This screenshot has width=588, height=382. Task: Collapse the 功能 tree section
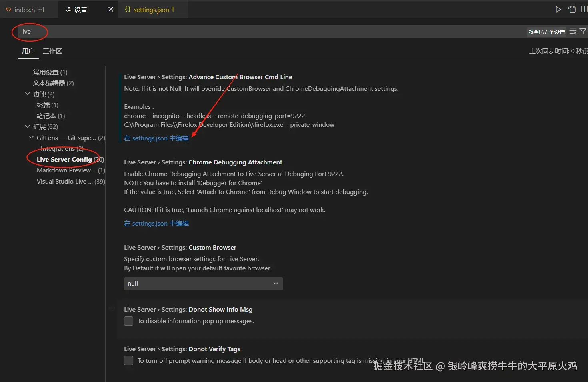pos(27,94)
